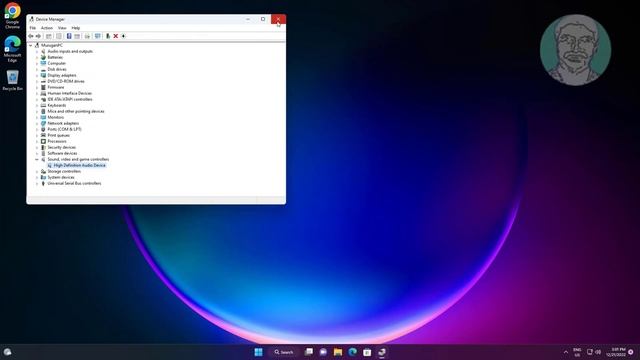Open Microsoft Edge desktop icon

click(x=12, y=49)
